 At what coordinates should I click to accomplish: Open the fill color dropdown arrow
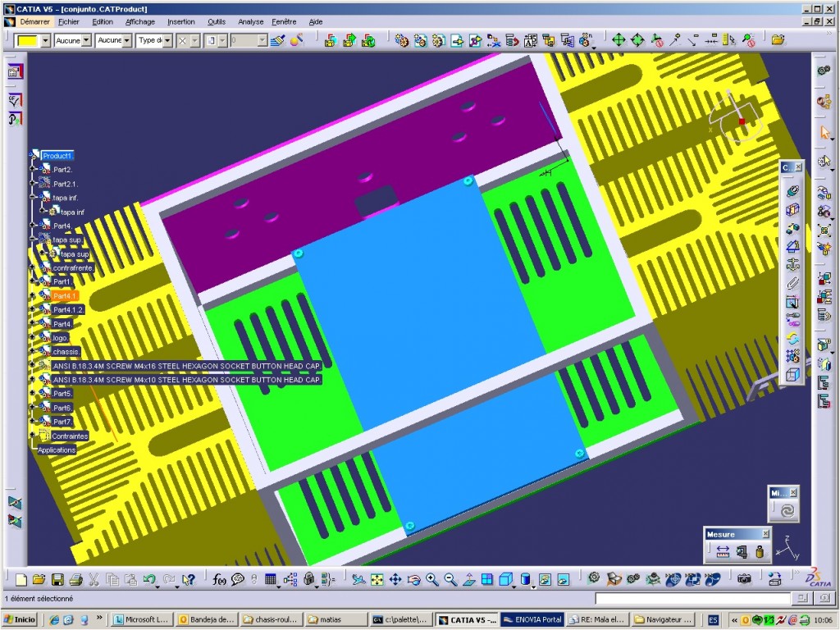coord(46,41)
